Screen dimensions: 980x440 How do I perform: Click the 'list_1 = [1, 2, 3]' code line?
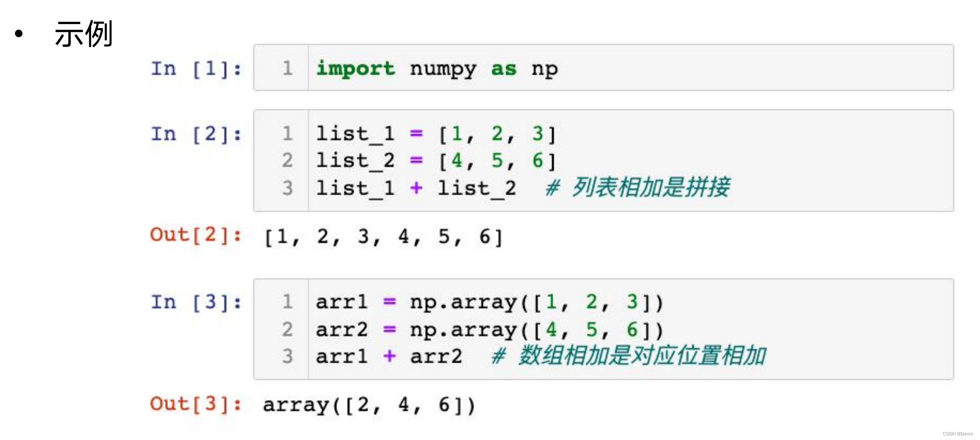pos(436,134)
